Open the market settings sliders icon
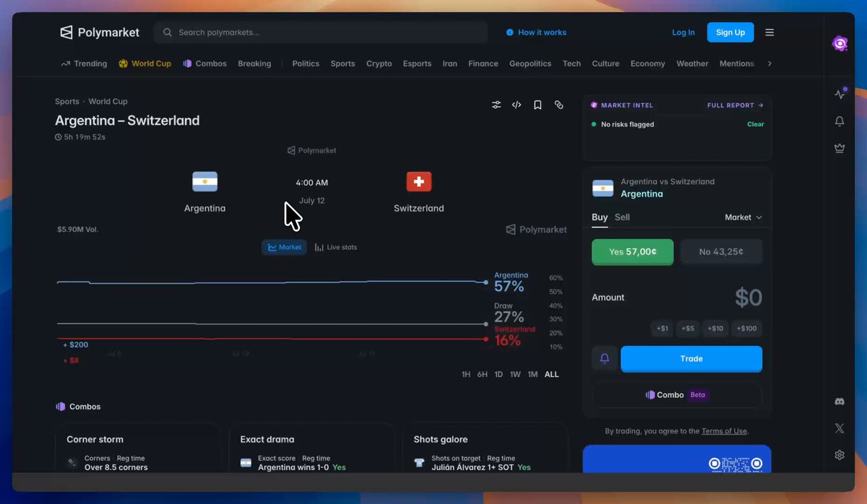 (x=496, y=105)
